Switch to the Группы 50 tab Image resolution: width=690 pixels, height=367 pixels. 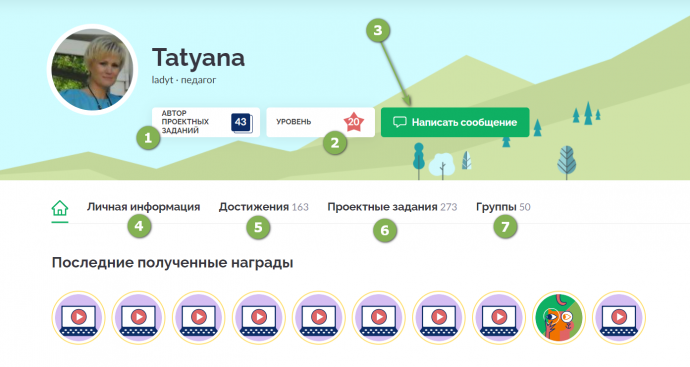point(503,207)
